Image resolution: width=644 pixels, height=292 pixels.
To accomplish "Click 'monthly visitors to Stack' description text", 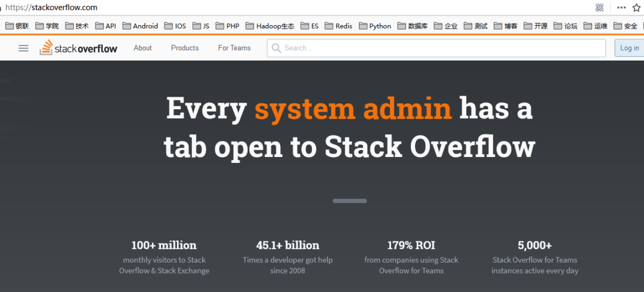I will pyautogui.click(x=165, y=260).
